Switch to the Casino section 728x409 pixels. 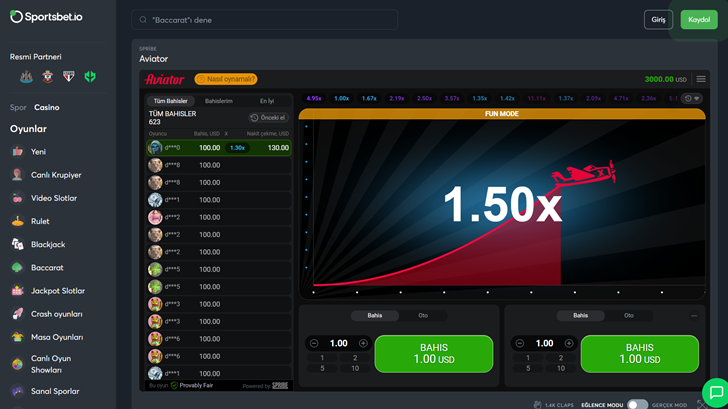click(x=46, y=107)
